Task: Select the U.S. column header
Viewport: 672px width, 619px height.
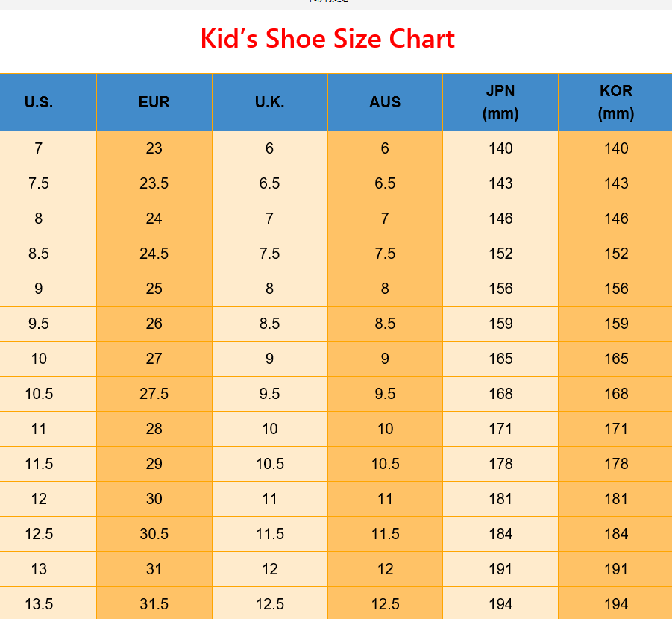Action: [39, 102]
